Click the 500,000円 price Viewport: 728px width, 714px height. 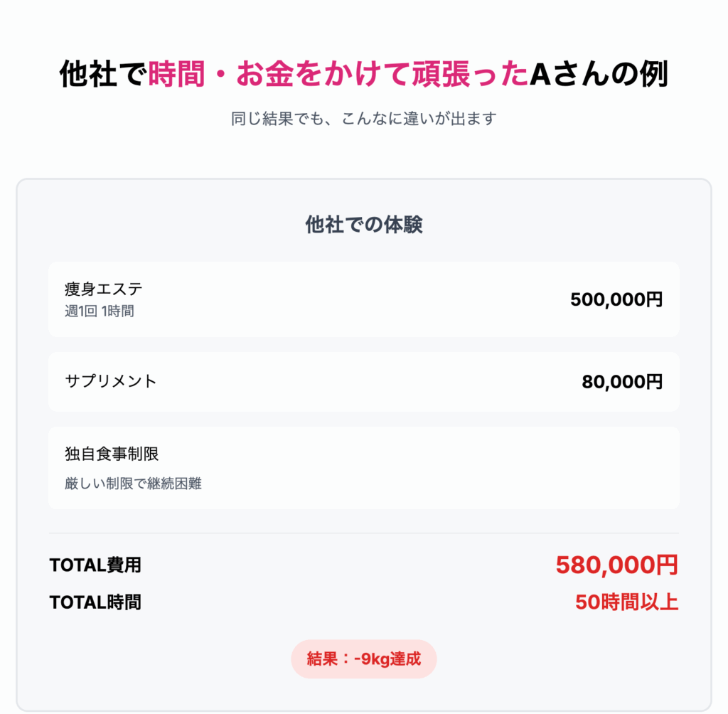(x=616, y=299)
